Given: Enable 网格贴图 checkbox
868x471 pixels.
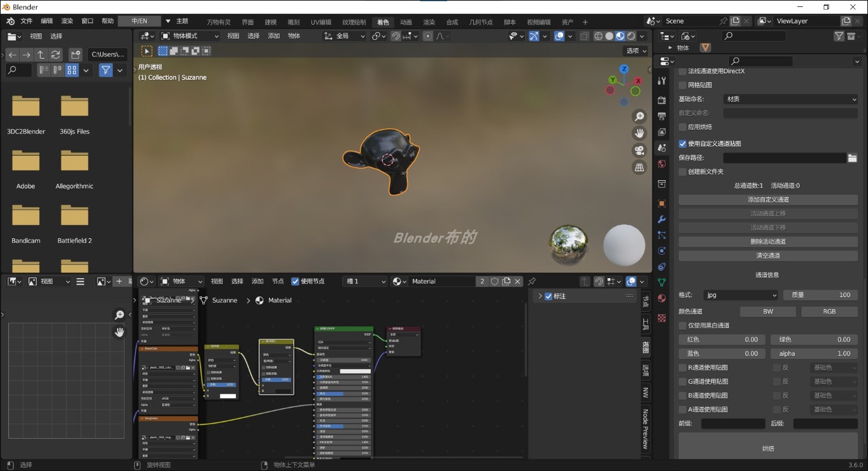Looking at the screenshot, I should pos(683,85).
